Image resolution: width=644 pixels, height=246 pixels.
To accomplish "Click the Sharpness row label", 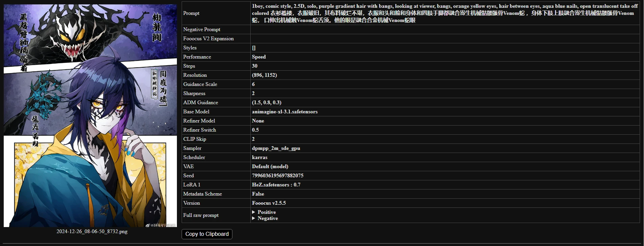I will pyautogui.click(x=194, y=93).
